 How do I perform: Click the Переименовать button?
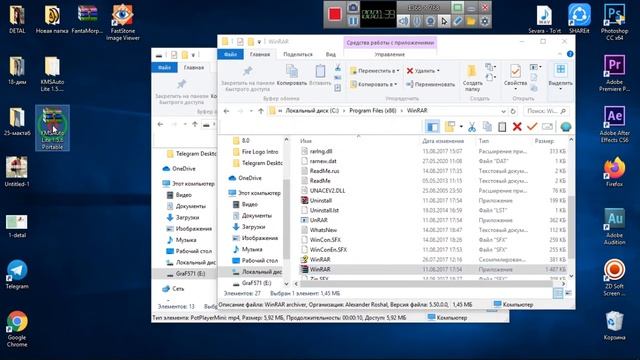pos(431,84)
